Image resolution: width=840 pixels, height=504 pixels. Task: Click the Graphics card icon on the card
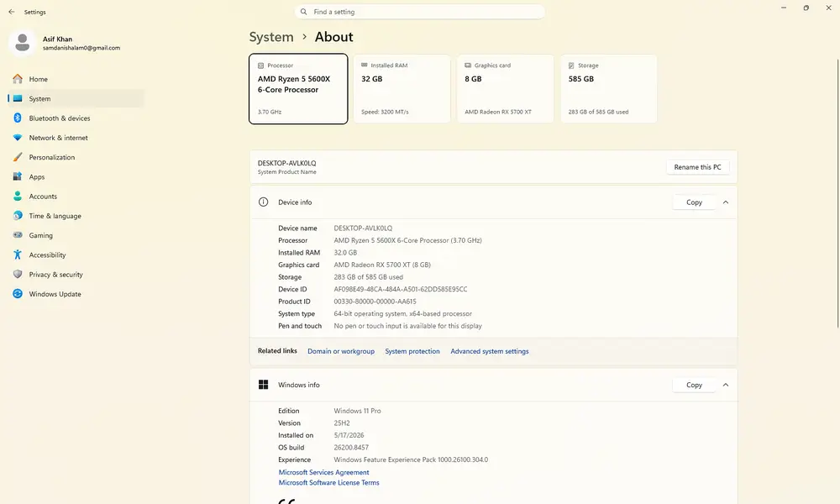point(468,65)
